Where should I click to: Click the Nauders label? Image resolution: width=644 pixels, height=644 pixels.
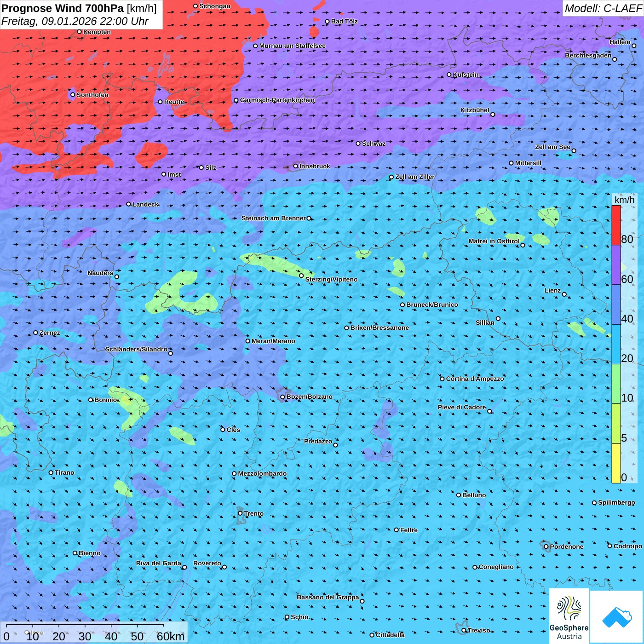pos(100,273)
